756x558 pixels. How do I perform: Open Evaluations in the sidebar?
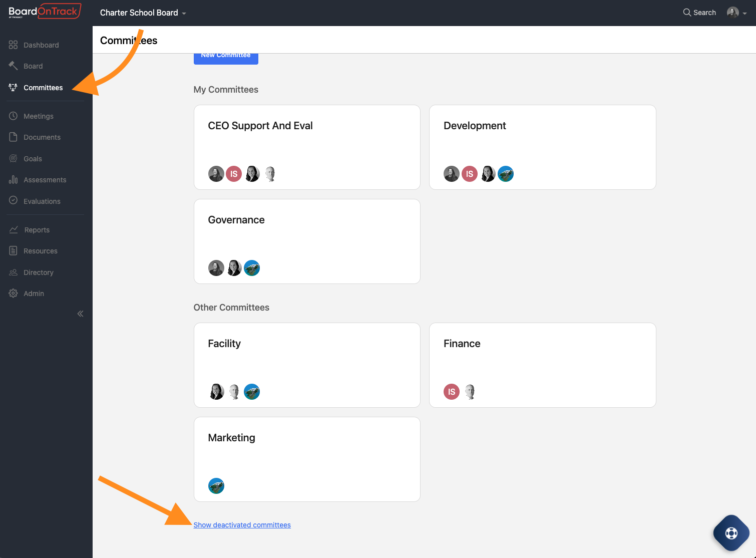click(42, 201)
